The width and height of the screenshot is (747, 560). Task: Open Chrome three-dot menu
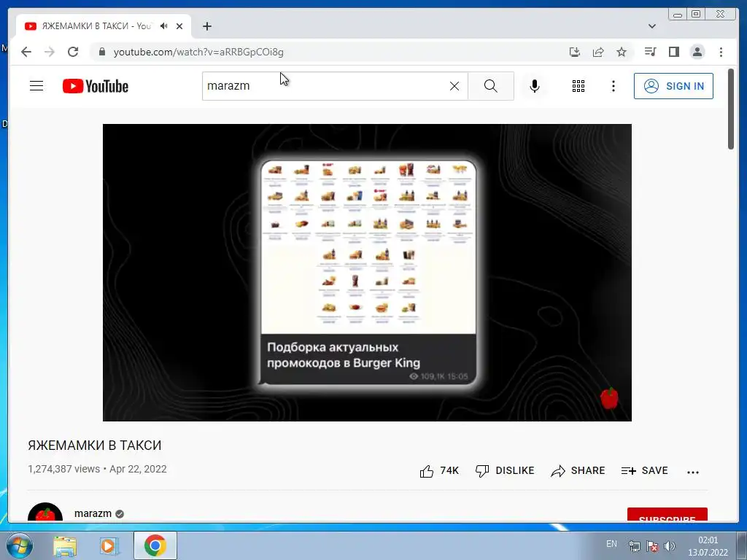pos(721,52)
